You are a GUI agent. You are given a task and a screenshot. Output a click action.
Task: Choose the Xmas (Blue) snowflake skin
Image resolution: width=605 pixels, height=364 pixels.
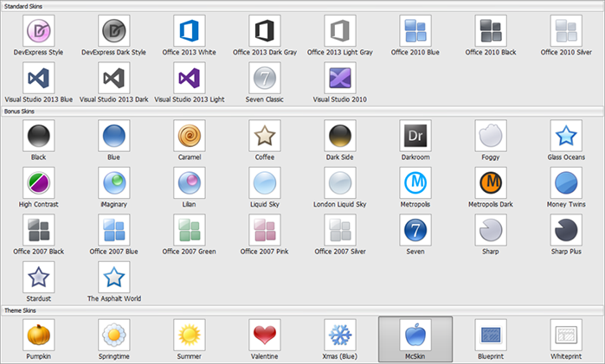click(340, 335)
